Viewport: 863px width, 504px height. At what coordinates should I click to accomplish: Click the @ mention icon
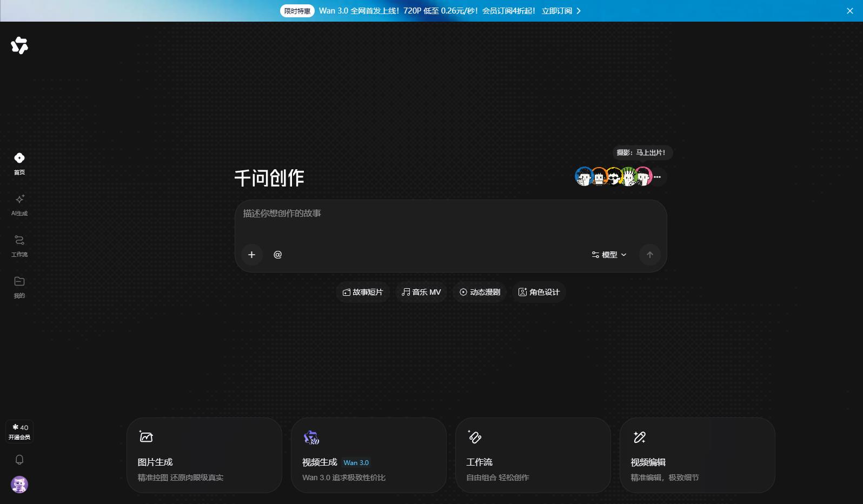point(277,255)
